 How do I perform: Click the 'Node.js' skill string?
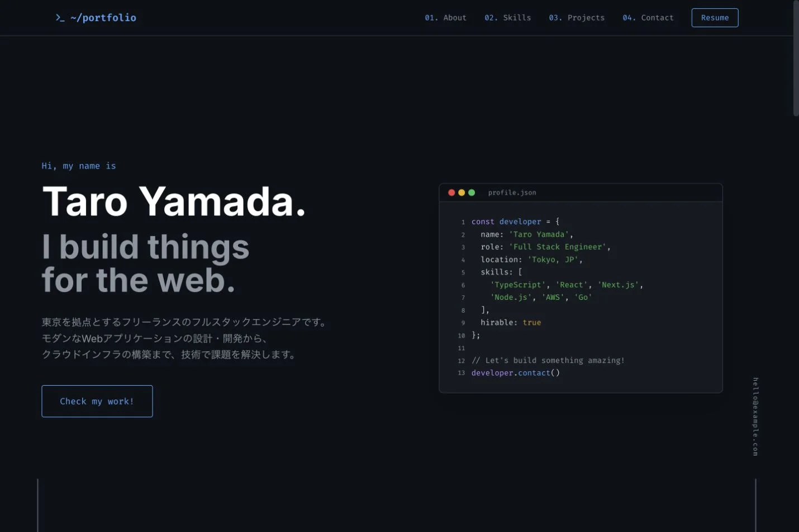511,298
